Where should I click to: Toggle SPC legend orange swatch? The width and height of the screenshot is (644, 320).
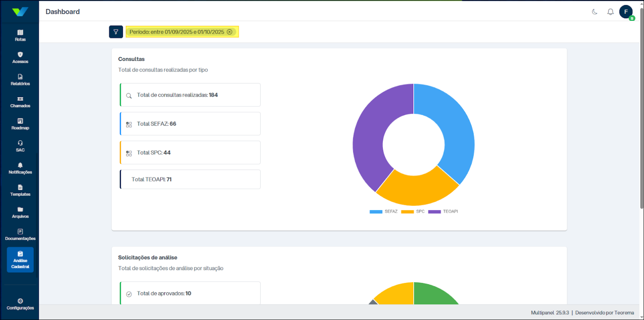pyautogui.click(x=407, y=212)
